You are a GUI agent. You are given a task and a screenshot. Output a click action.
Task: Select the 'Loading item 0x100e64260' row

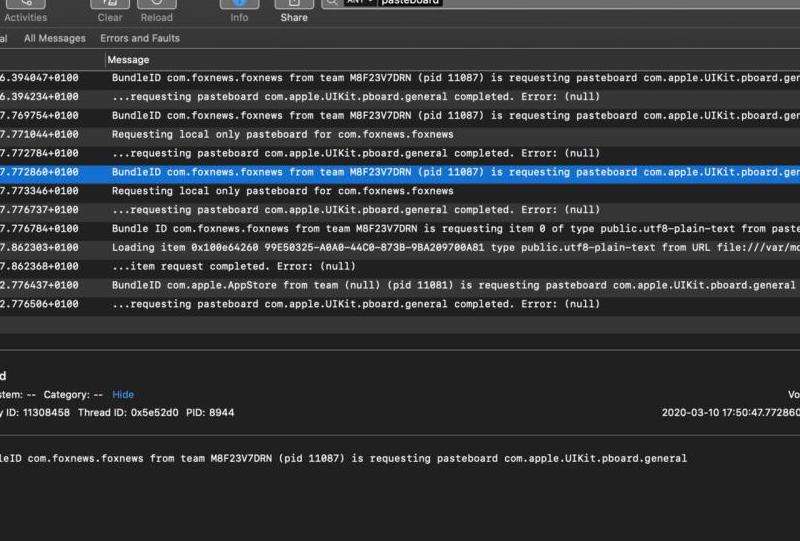pyautogui.click(x=400, y=248)
